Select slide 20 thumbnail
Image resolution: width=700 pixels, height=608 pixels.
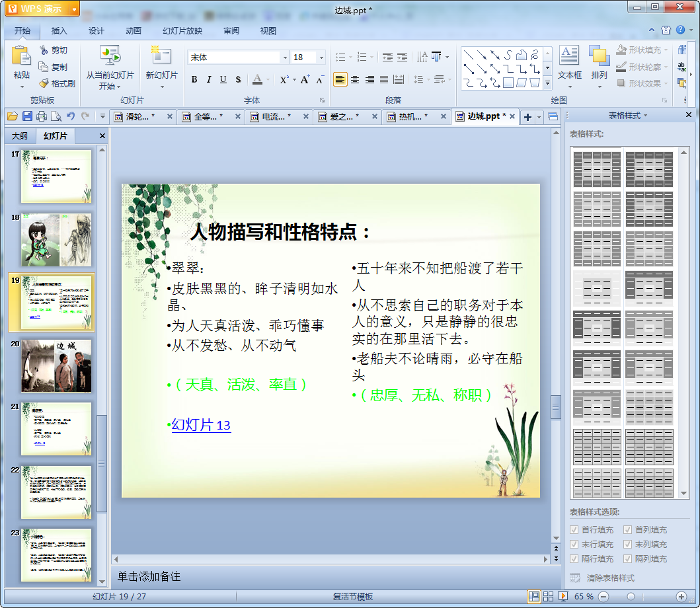tap(56, 366)
